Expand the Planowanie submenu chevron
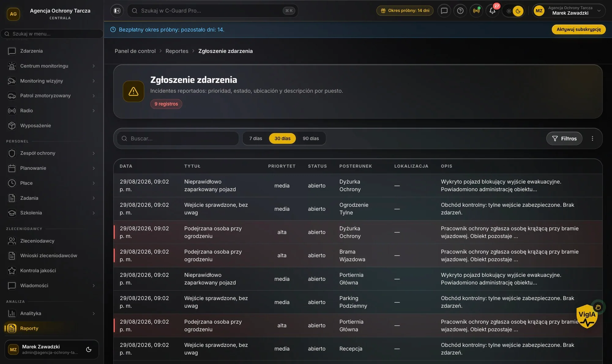This screenshot has width=612, height=364. click(x=94, y=168)
